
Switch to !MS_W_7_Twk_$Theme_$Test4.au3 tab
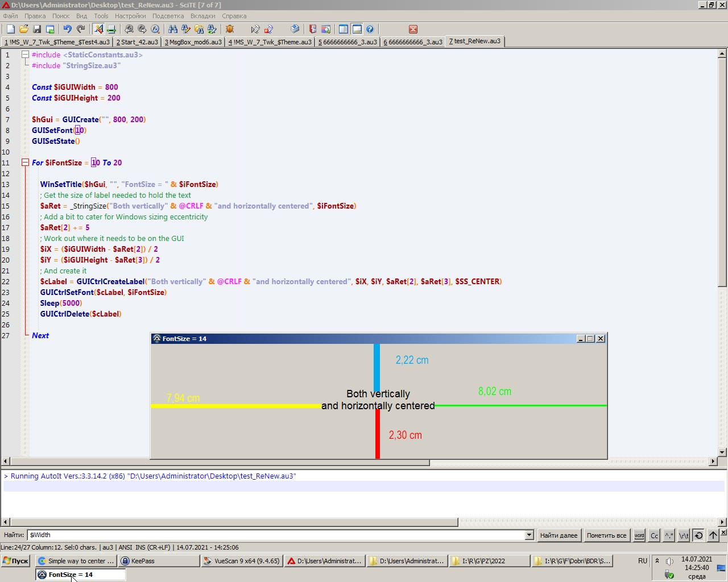pyautogui.click(x=57, y=42)
